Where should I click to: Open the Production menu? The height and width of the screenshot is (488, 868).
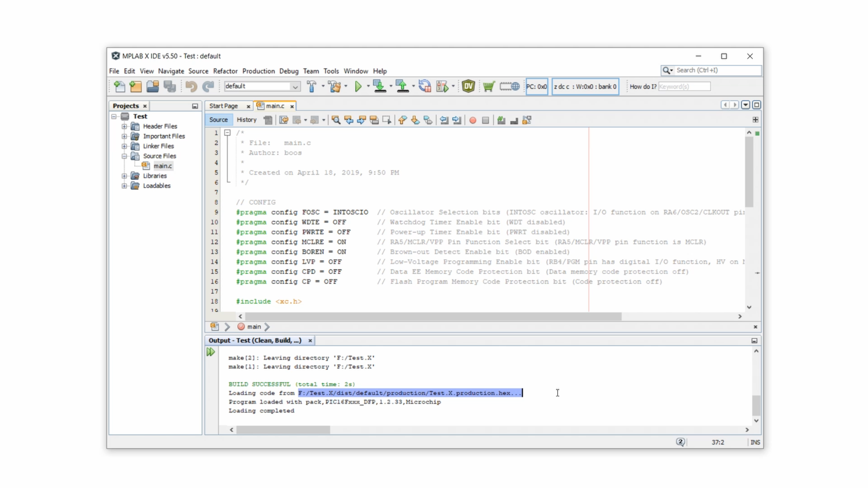pyautogui.click(x=258, y=71)
